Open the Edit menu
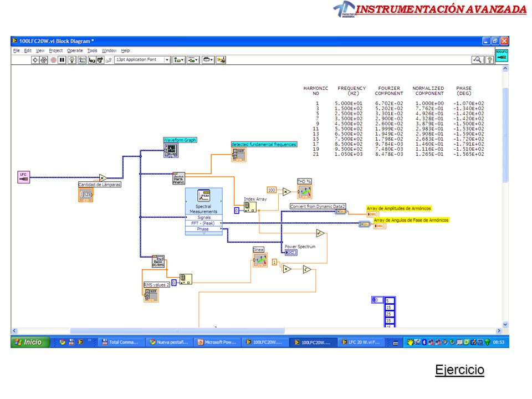 28,50
